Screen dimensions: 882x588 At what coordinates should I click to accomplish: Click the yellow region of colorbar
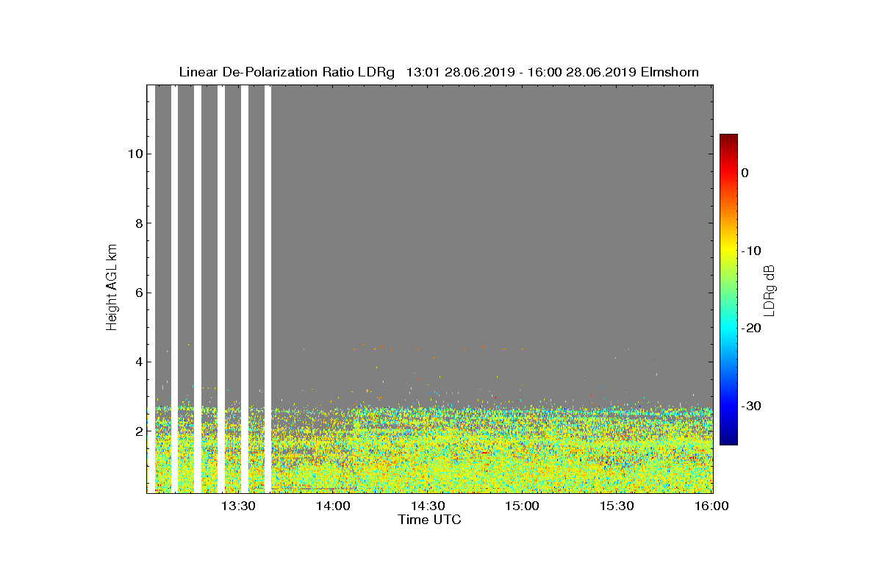pos(728,250)
